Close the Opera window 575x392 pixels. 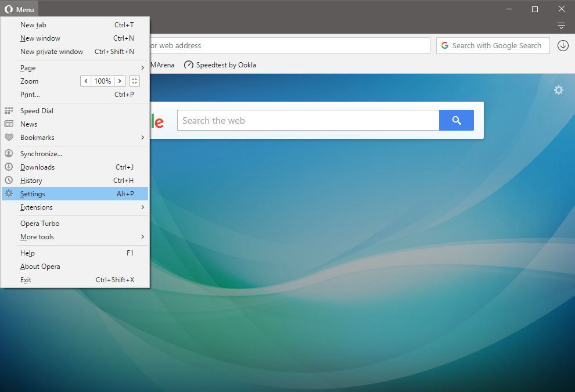point(562,9)
